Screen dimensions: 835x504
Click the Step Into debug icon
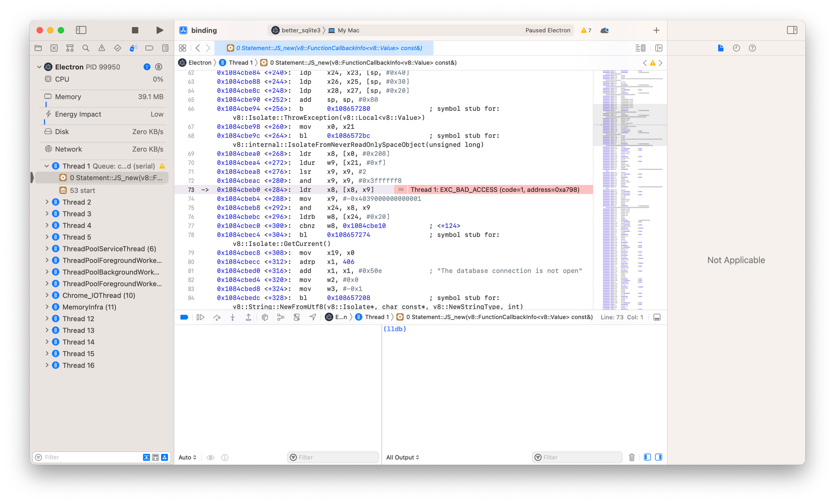pyautogui.click(x=233, y=317)
